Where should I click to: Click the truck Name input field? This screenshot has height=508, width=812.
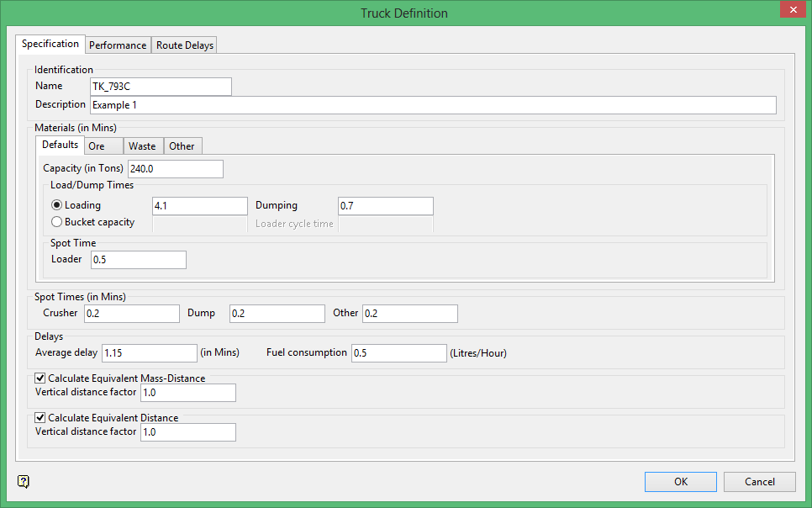(x=161, y=87)
